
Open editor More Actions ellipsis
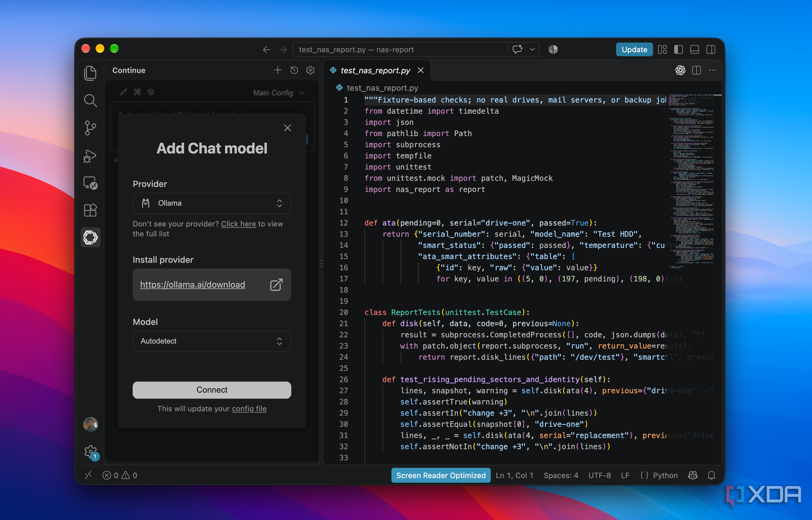(x=712, y=70)
